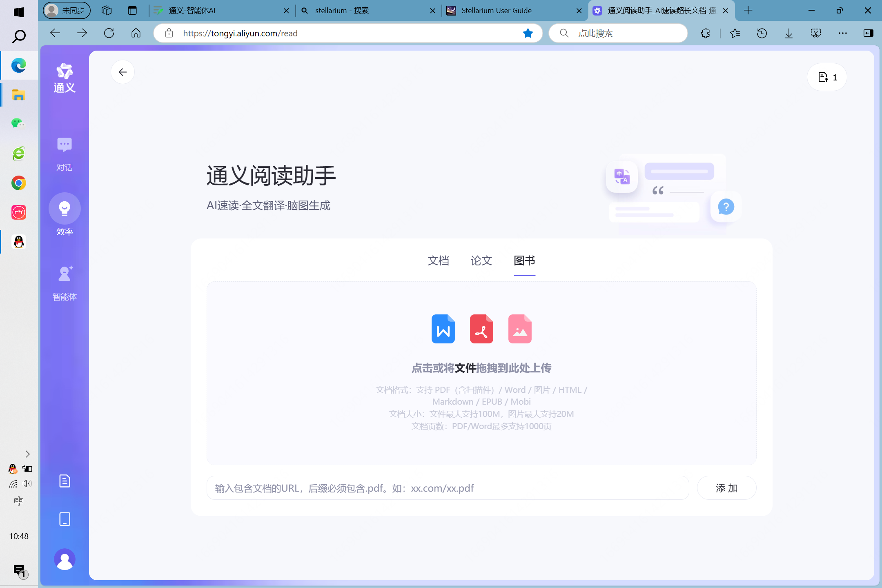Click the workspaces icon in title bar
The width and height of the screenshot is (882, 588).
[107, 11]
